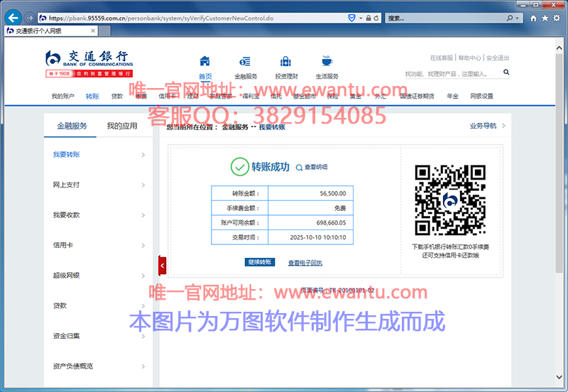Click the 投资理财 briefcase icon

(x=285, y=61)
